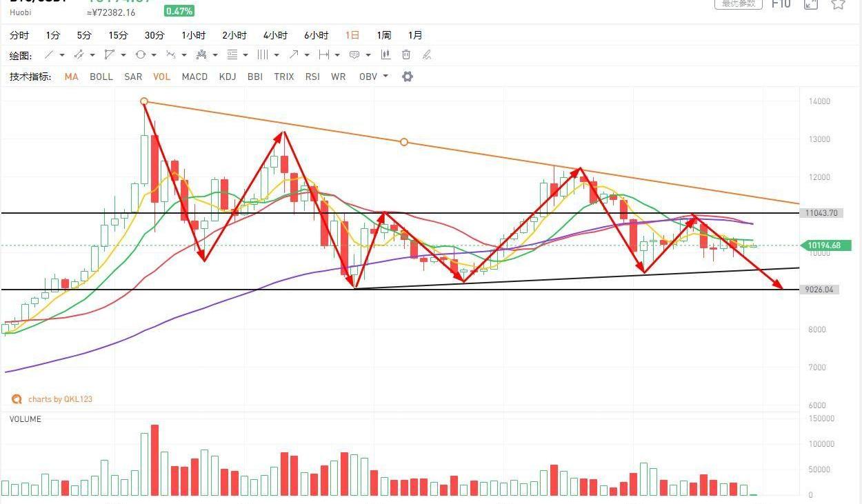This screenshot has width=862, height=504.
Task: Open the OBV indicator dropdown arrow
Action: [385, 77]
